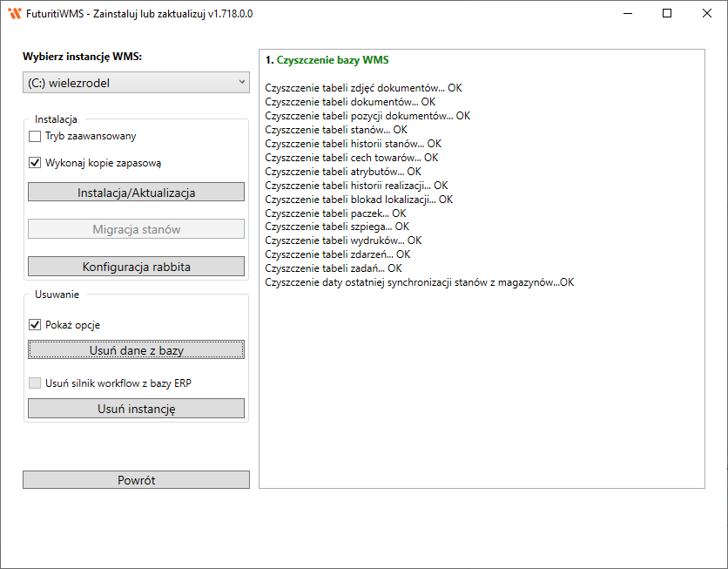
Task: Uncheck Wykonaj kopie zapasową
Action: [x=35, y=162]
